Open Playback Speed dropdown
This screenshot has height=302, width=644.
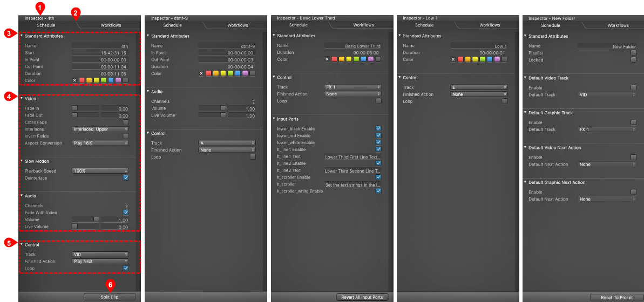tap(100, 171)
